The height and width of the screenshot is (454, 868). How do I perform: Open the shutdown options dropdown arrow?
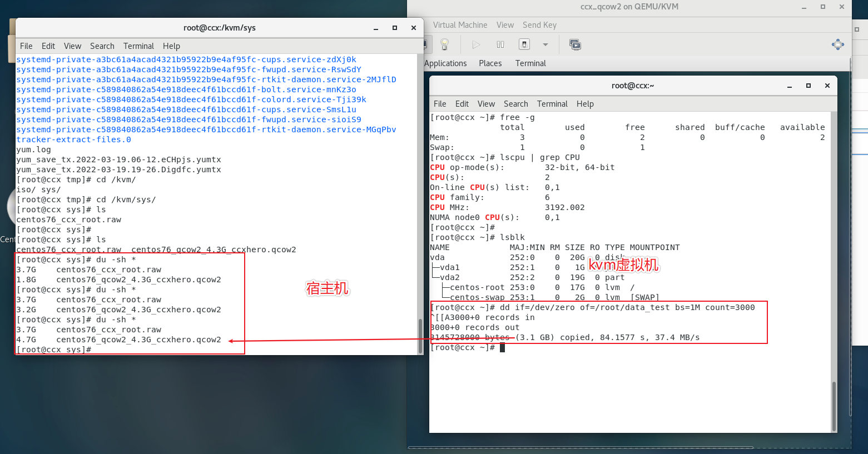(x=545, y=44)
